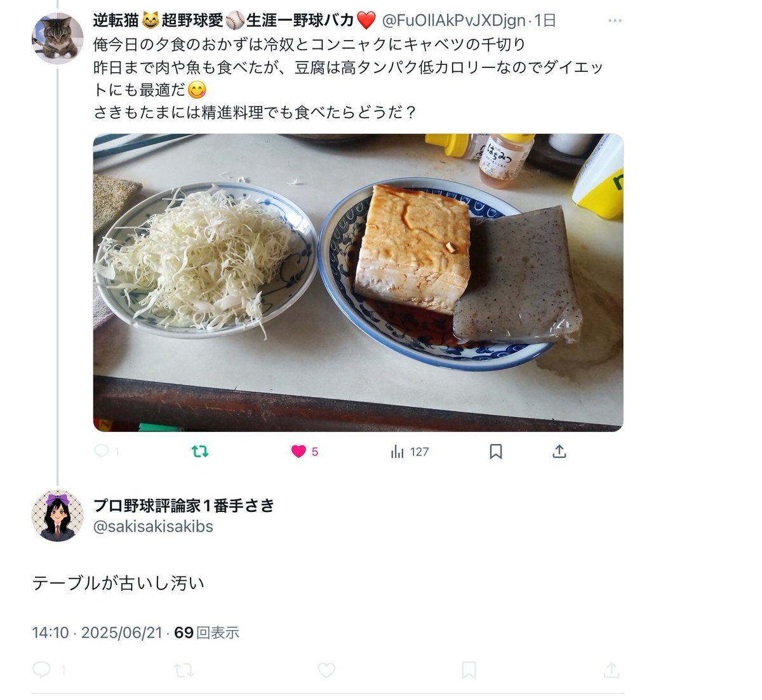Click the 1日 timestamp on the first tweet

[545, 20]
